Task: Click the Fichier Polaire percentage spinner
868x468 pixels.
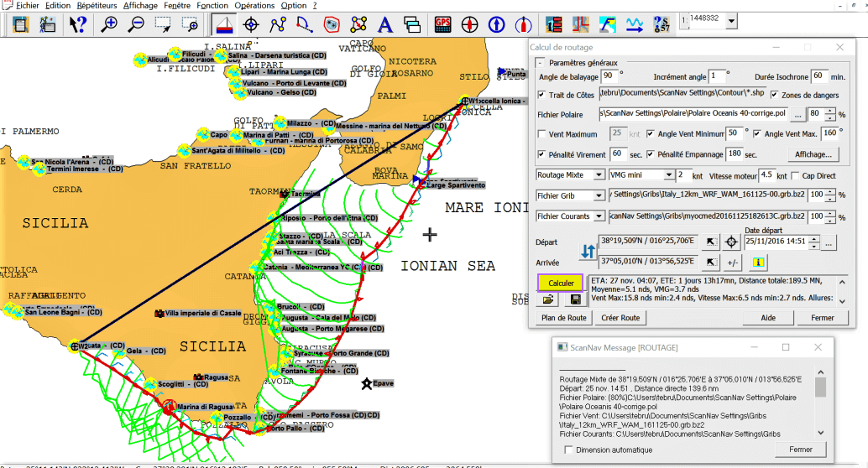Action: point(829,115)
